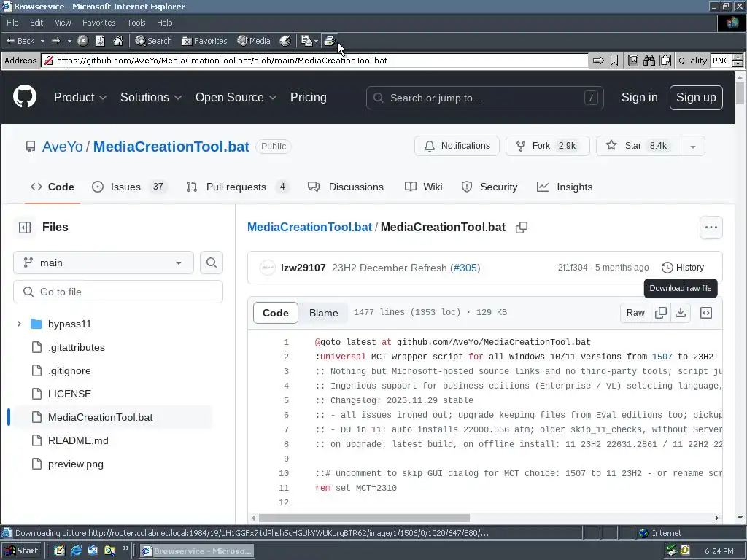This screenshot has height=560, width=747.
Task: Click the search files magnifier button
Action: point(212,262)
